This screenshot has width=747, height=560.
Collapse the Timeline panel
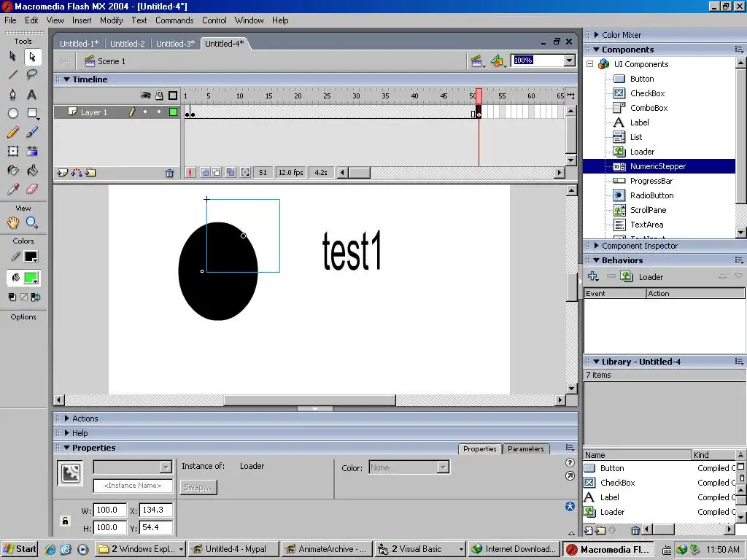click(x=67, y=79)
